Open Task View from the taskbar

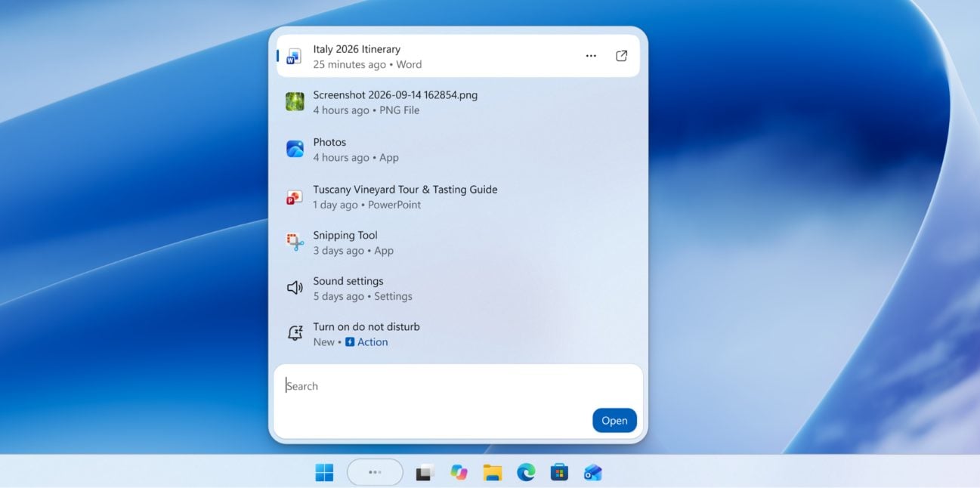point(425,473)
